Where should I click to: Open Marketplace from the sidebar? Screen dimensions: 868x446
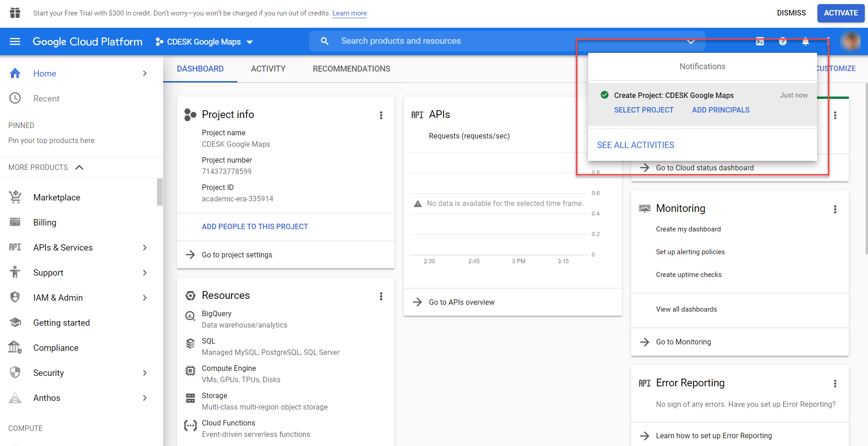pos(56,197)
